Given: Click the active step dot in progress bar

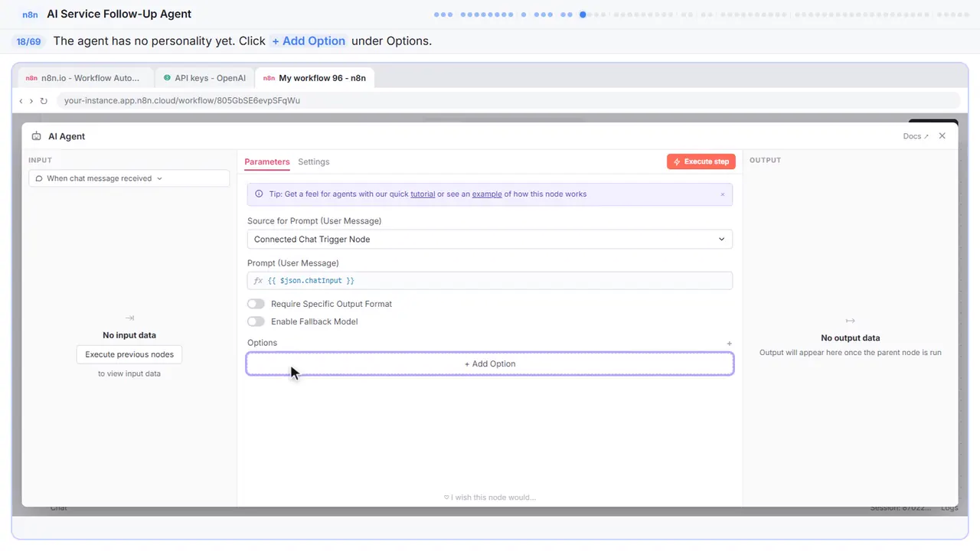Looking at the screenshot, I should pyautogui.click(x=583, y=15).
